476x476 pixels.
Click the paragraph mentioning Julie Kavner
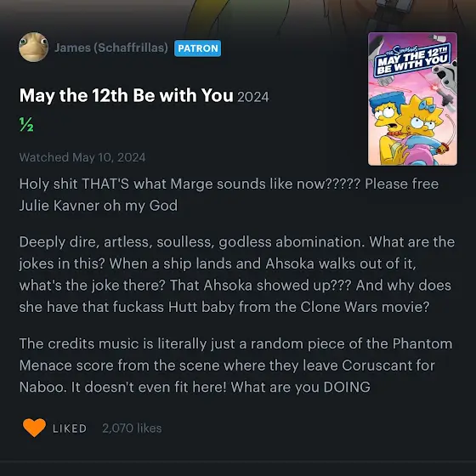pyautogui.click(x=229, y=195)
